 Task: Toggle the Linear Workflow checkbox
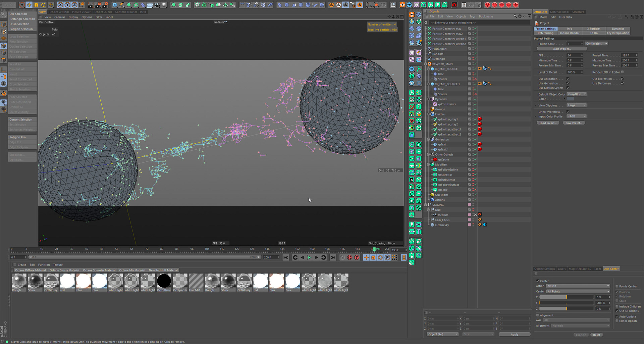tap(568, 111)
